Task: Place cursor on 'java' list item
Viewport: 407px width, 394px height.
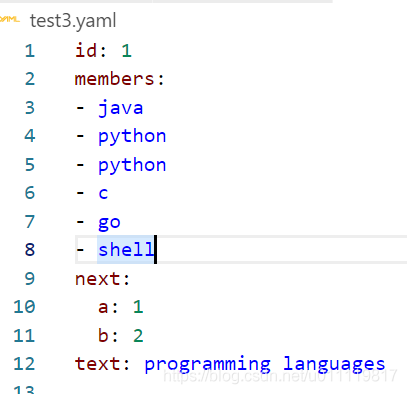Action: [x=121, y=108]
